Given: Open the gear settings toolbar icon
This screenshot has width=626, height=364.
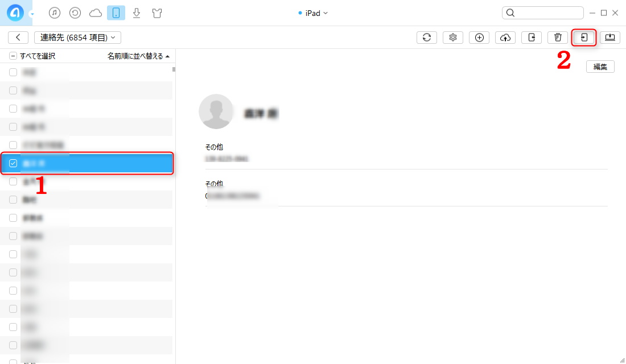Looking at the screenshot, I should click(x=453, y=37).
